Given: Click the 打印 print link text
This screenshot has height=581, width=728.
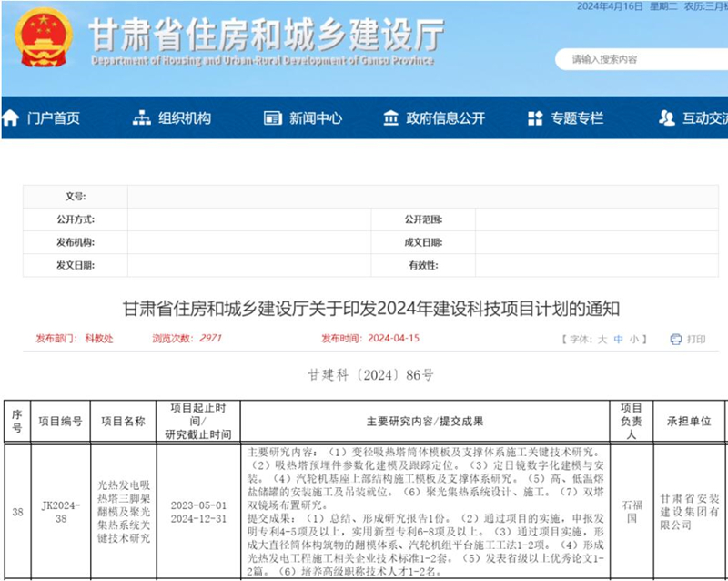Looking at the screenshot, I should click(696, 339).
